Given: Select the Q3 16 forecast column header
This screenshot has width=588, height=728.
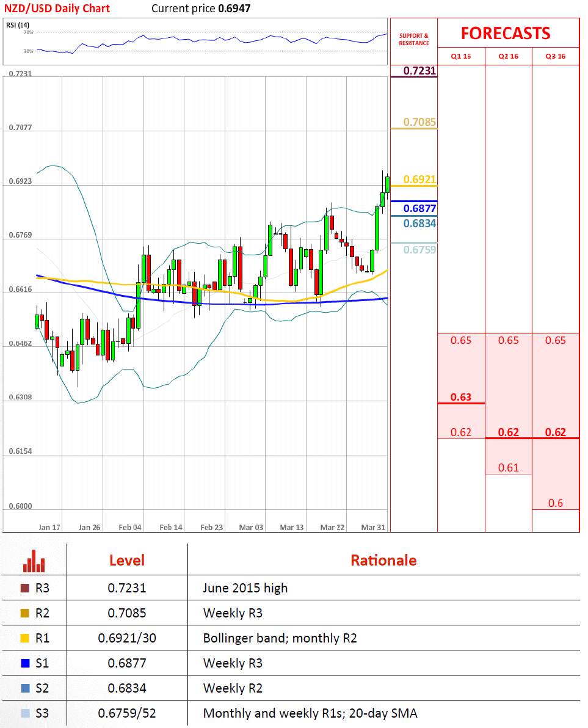Looking at the screenshot, I should [556, 56].
